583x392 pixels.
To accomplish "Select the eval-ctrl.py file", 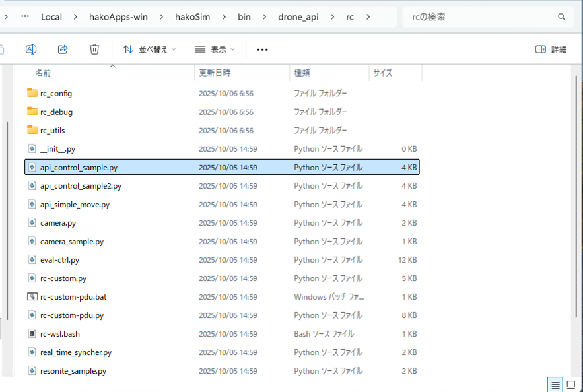I will tap(59, 260).
